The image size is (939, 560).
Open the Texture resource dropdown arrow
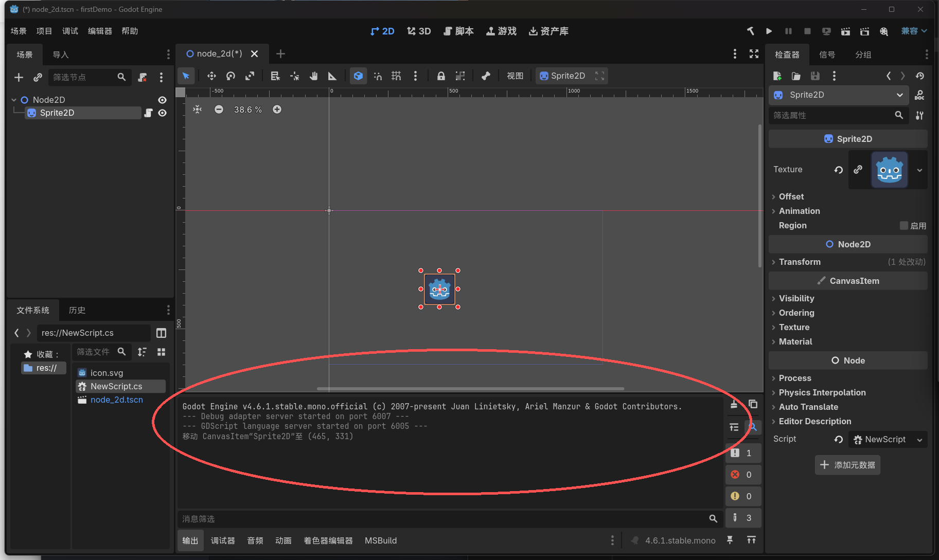click(919, 170)
